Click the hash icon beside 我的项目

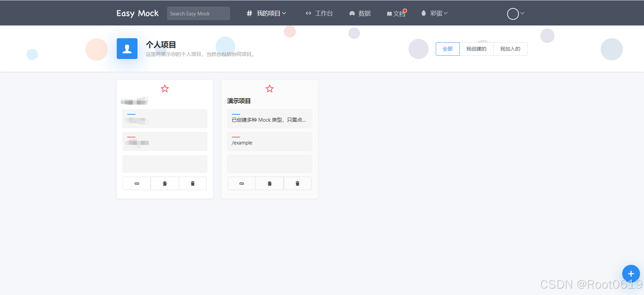[x=249, y=13]
